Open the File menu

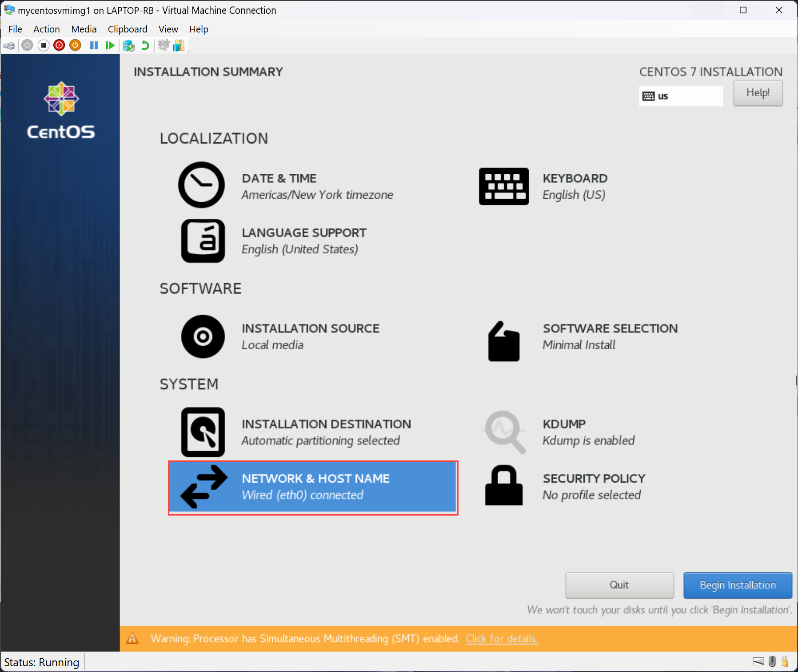coord(15,29)
